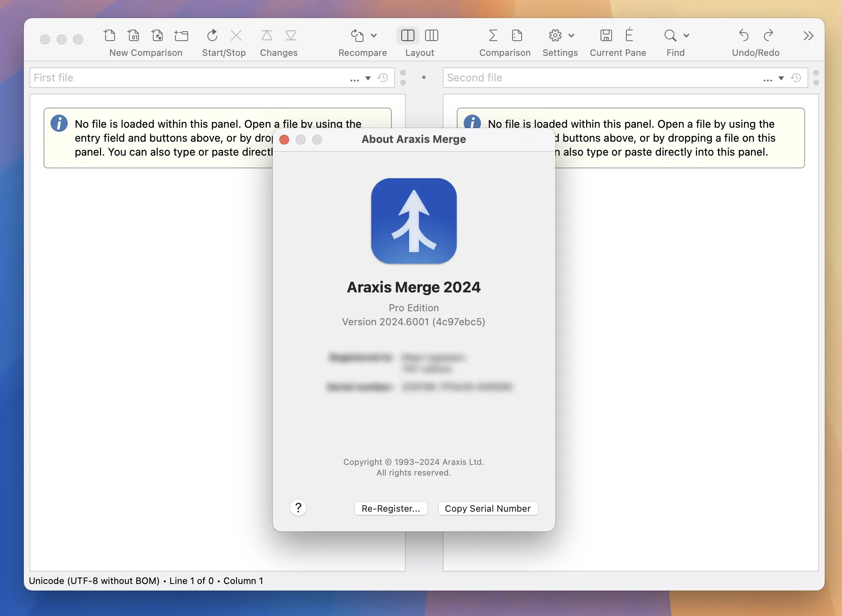Click 'Version 2024.6001 (4c97ebc5)' text
This screenshot has width=842, height=616.
pyautogui.click(x=414, y=322)
